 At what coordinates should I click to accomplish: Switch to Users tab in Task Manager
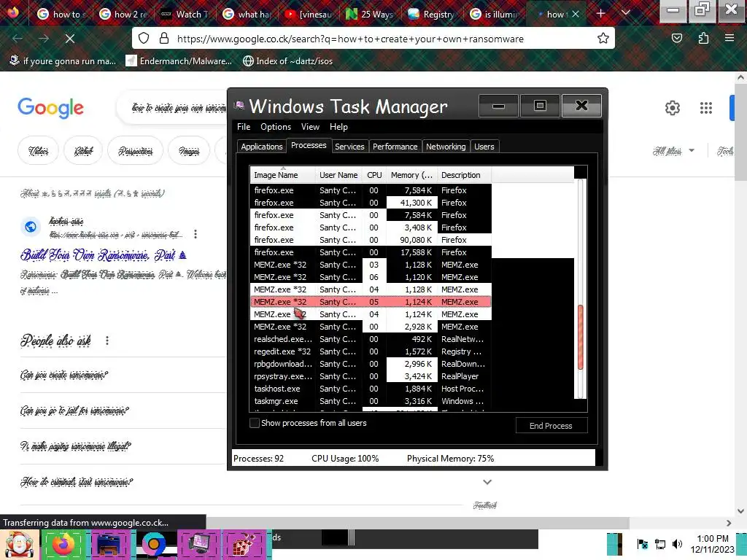484,147
